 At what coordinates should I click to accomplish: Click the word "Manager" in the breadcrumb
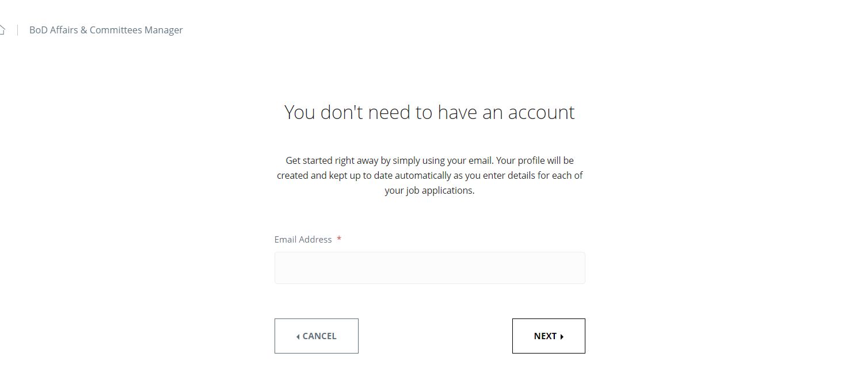point(163,30)
